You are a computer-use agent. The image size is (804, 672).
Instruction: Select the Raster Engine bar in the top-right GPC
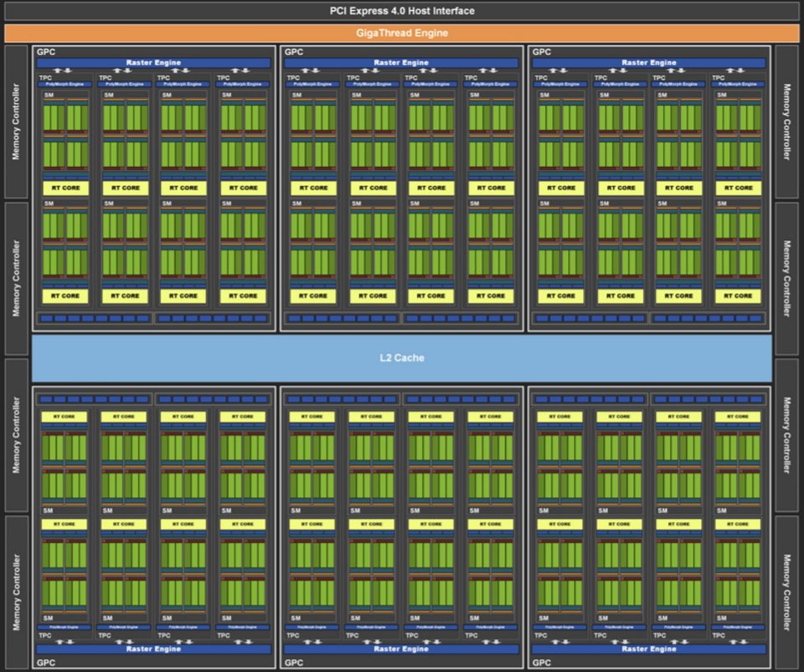648,63
